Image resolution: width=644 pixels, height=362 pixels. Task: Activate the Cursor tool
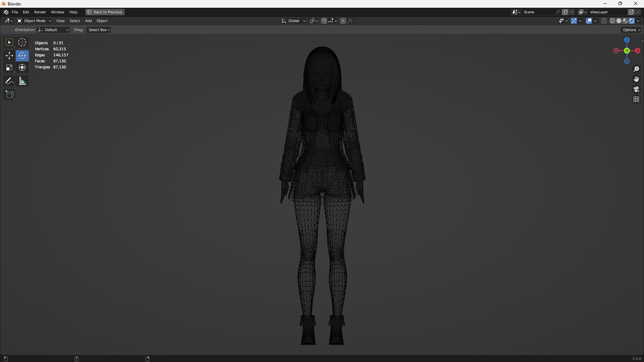pos(22,42)
